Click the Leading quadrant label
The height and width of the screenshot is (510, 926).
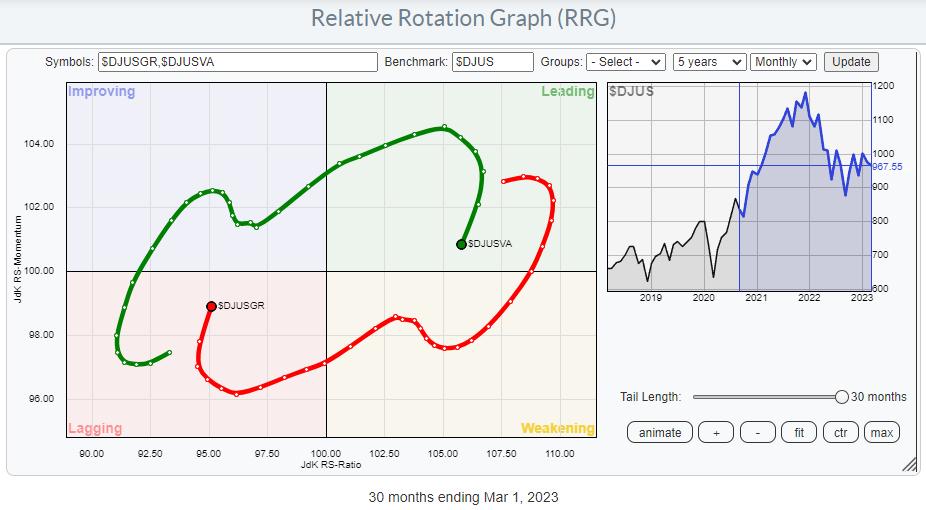567,92
